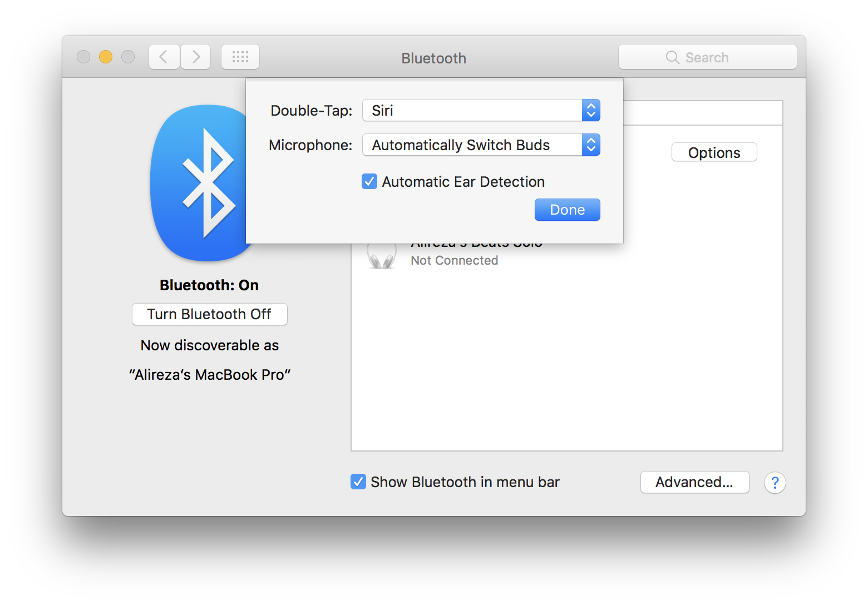This screenshot has height=605, width=868.
Task: Show all preferences grid icon
Action: 240,57
